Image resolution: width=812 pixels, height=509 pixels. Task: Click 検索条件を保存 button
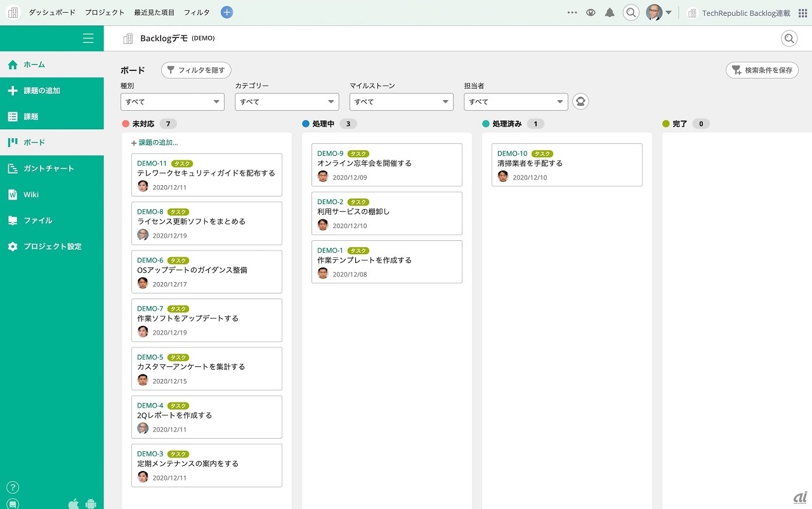click(762, 70)
